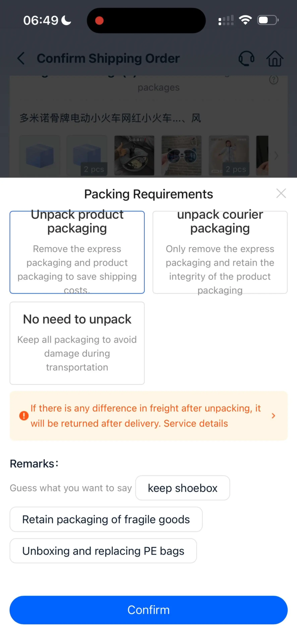Choose "Retain packaging of fragile goods" remark

tap(106, 519)
